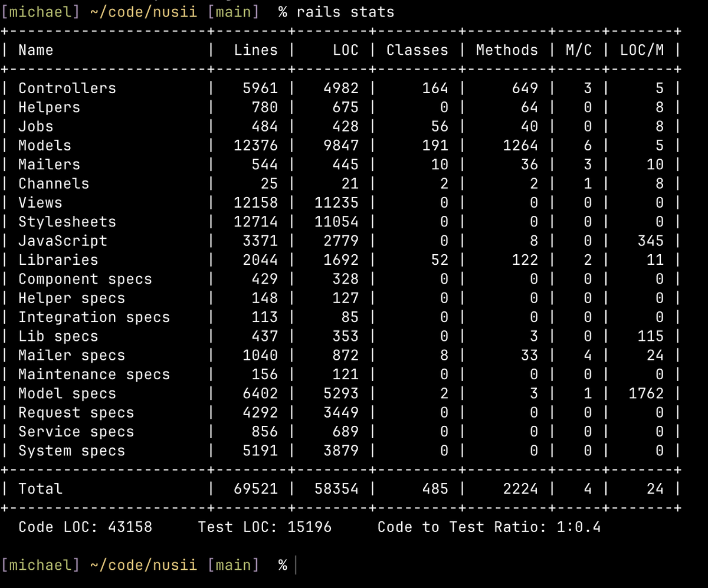Select the Views row name
The image size is (708, 588).
[x=40, y=203]
